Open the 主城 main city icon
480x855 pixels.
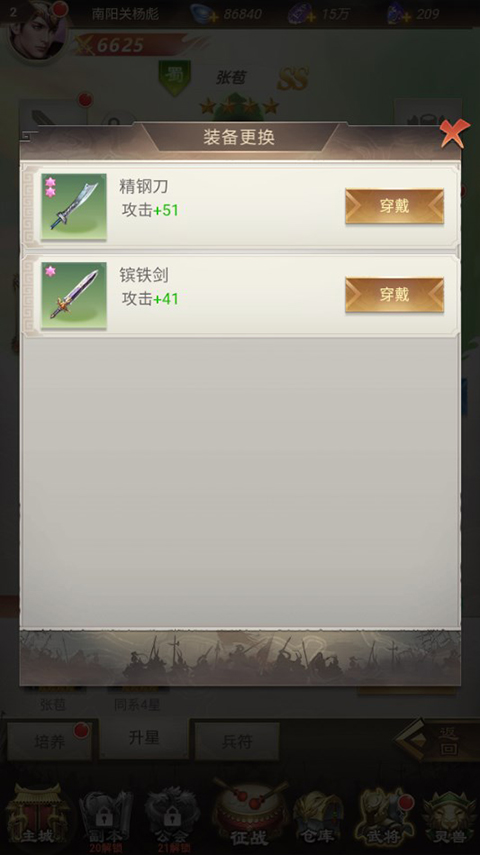pyautogui.click(x=37, y=816)
